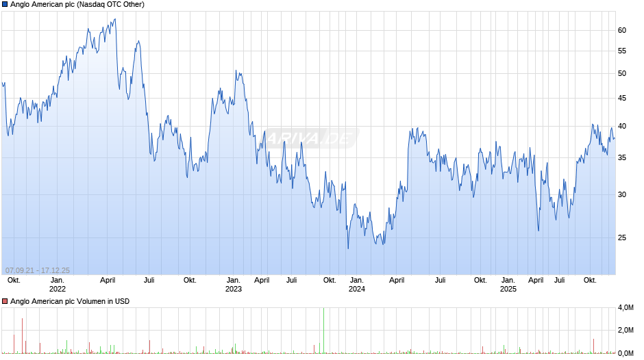
Task: Click the 'Okt.' label just before Jan. 2025
Action: (480, 280)
